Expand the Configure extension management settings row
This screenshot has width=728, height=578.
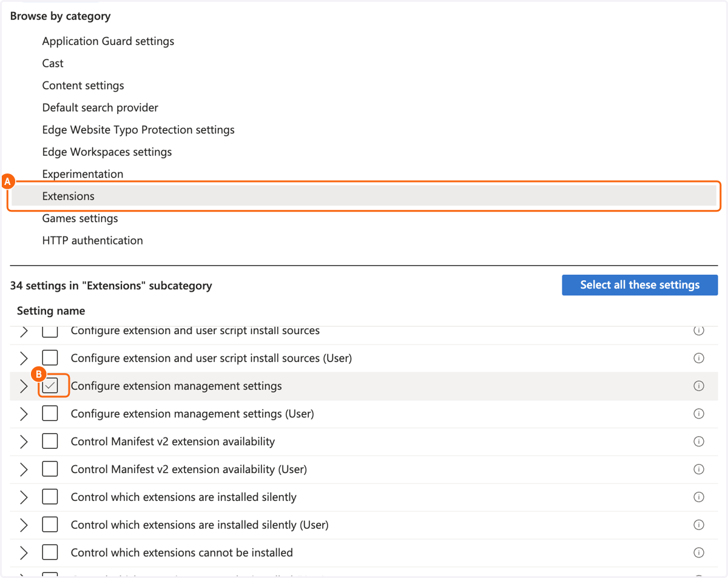tap(24, 386)
